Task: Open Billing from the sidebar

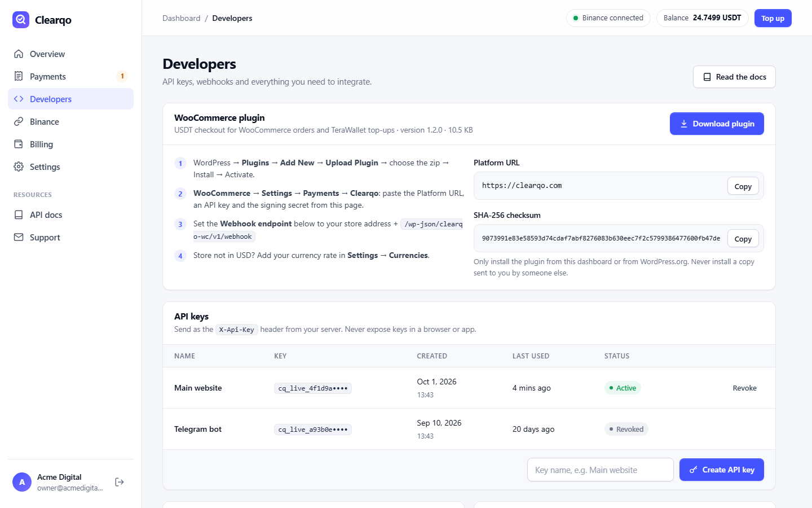Action: click(70, 144)
